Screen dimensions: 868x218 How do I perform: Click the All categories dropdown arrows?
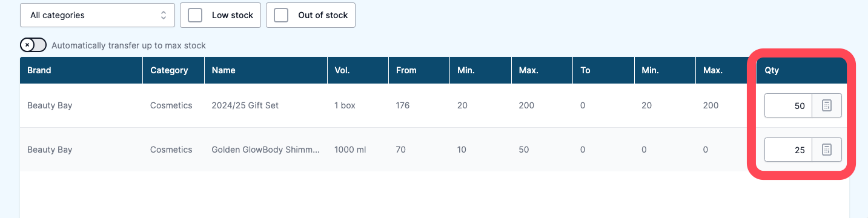click(164, 15)
